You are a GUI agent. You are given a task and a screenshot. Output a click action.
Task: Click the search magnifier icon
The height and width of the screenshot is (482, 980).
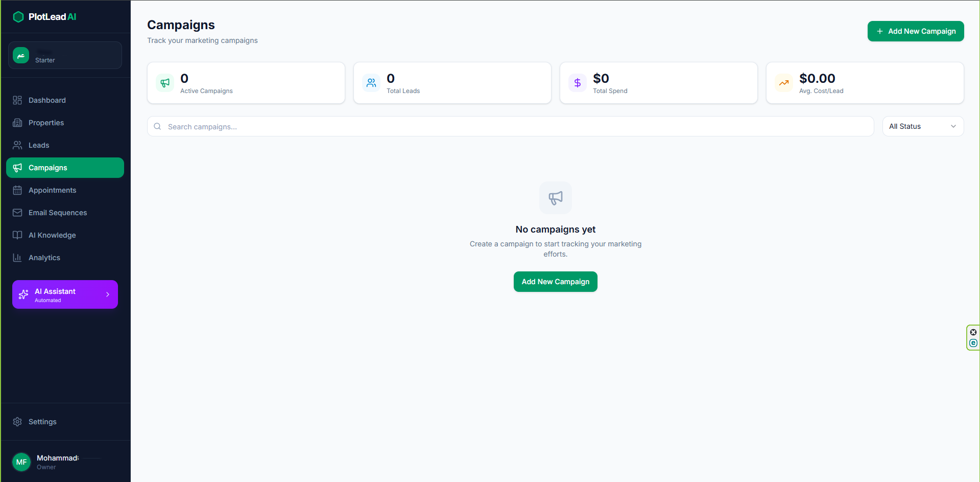pos(157,126)
